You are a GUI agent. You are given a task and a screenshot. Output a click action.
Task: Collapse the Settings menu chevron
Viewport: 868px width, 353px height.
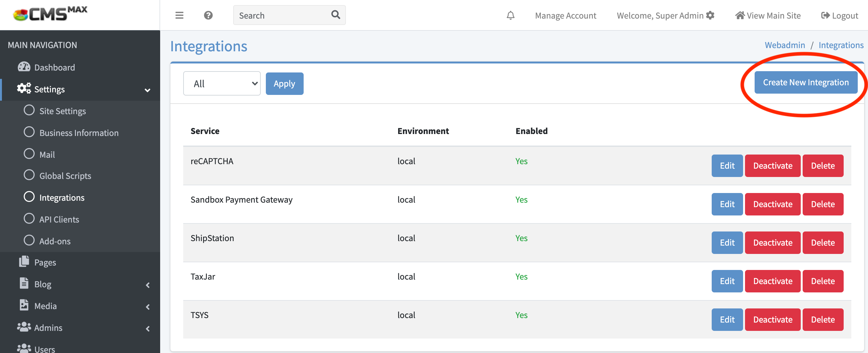click(147, 90)
